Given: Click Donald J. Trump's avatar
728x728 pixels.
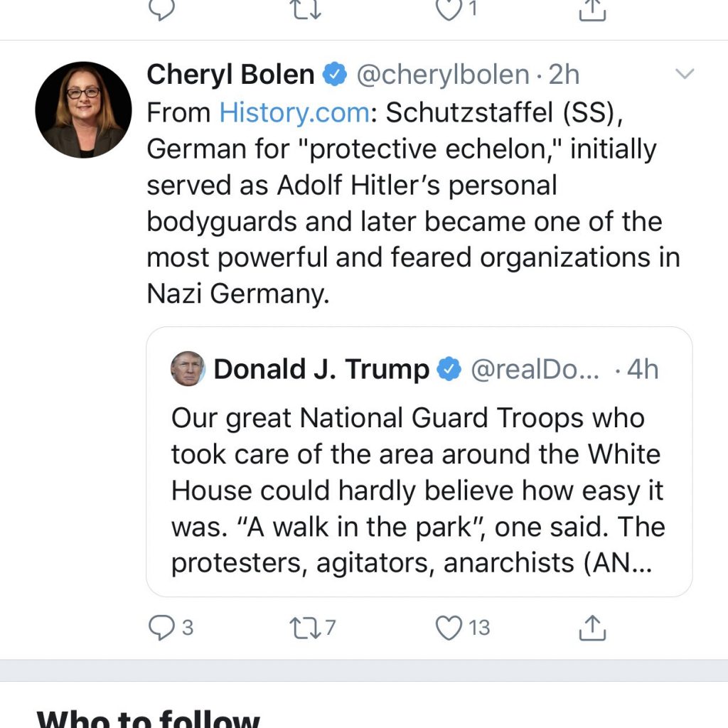Looking at the screenshot, I should point(186,369).
